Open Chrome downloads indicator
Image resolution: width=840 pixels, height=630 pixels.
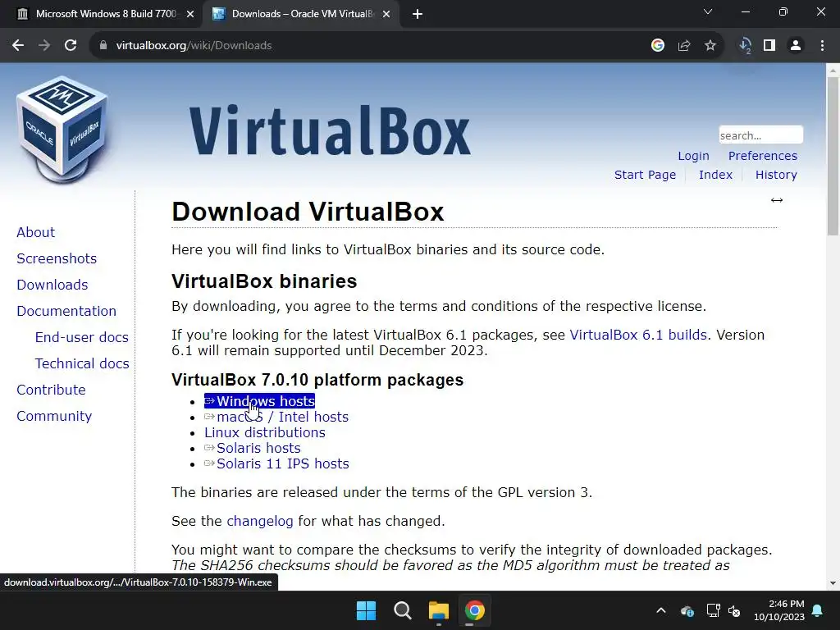745,46
